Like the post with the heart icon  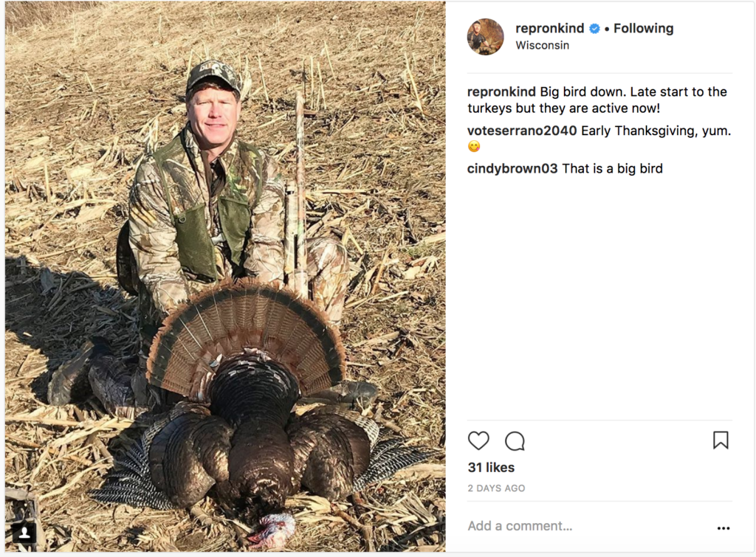(x=478, y=440)
